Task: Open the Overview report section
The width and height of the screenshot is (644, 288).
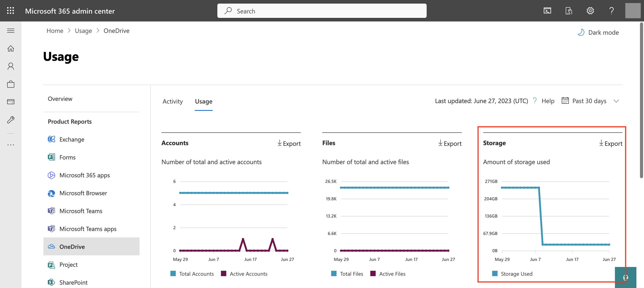Action: [x=60, y=99]
